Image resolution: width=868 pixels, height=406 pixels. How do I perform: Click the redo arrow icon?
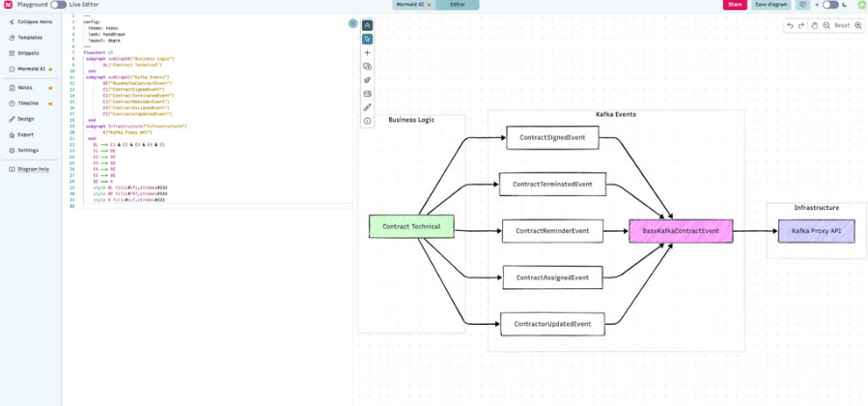(800, 25)
